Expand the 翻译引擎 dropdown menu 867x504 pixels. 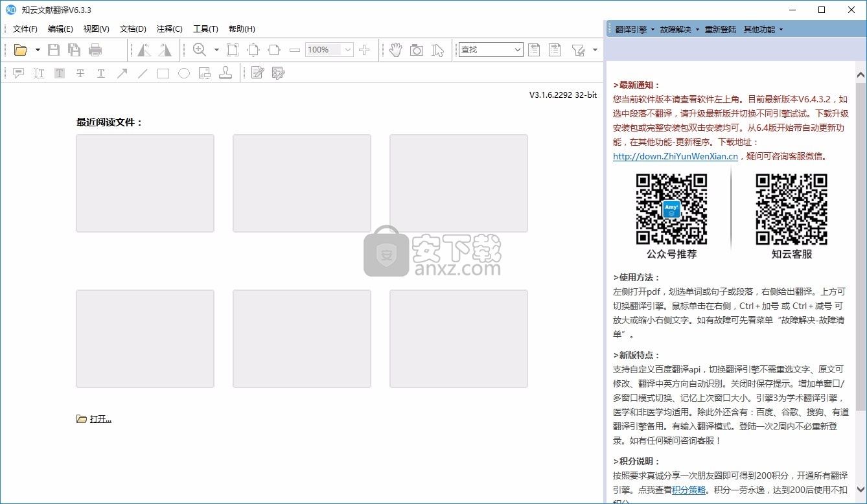tap(635, 29)
